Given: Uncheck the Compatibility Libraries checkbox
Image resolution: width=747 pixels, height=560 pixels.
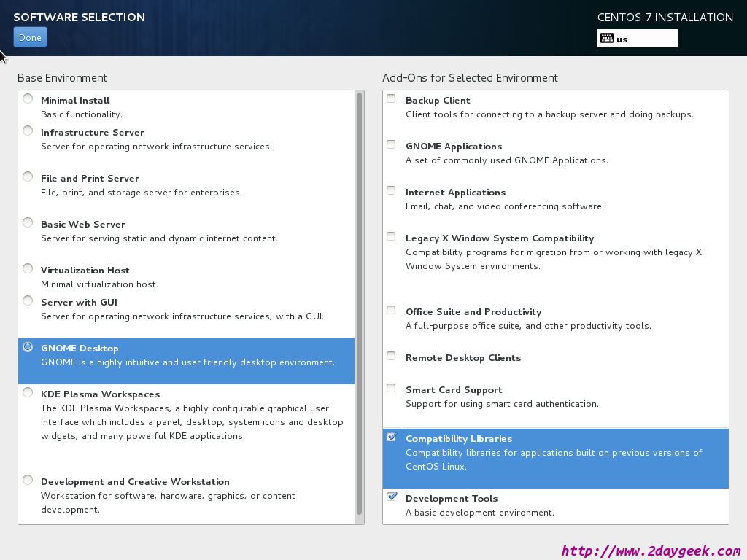Looking at the screenshot, I should 392,437.
